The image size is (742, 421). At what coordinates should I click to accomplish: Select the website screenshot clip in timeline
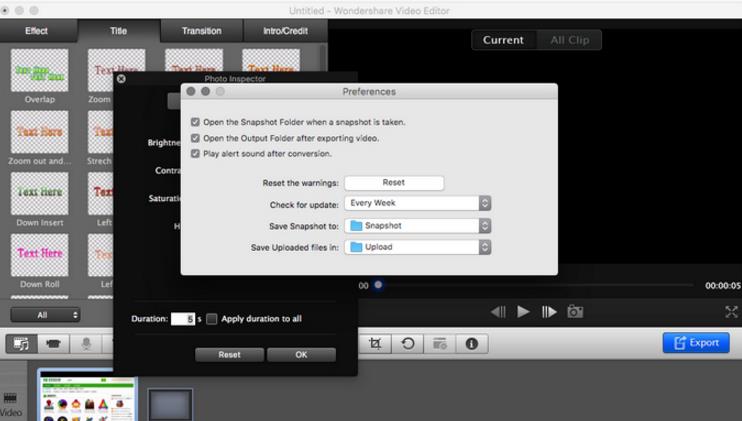(x=88, y=396)
